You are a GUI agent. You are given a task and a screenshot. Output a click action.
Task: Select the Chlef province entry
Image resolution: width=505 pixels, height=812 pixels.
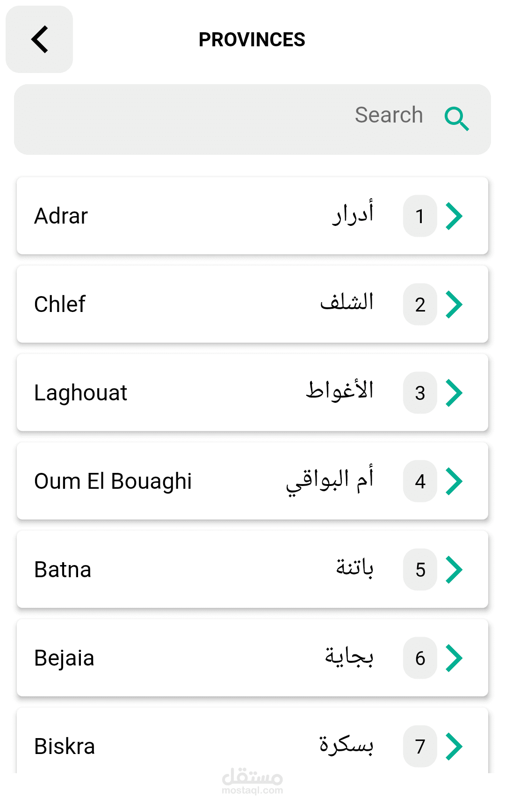click(x=187, y=304)
